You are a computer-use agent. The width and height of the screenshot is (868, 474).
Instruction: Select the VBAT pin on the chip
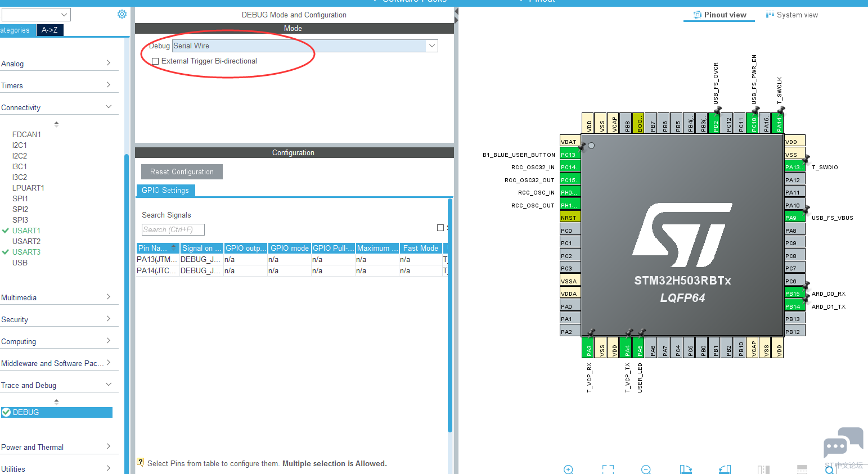(570, 141)
